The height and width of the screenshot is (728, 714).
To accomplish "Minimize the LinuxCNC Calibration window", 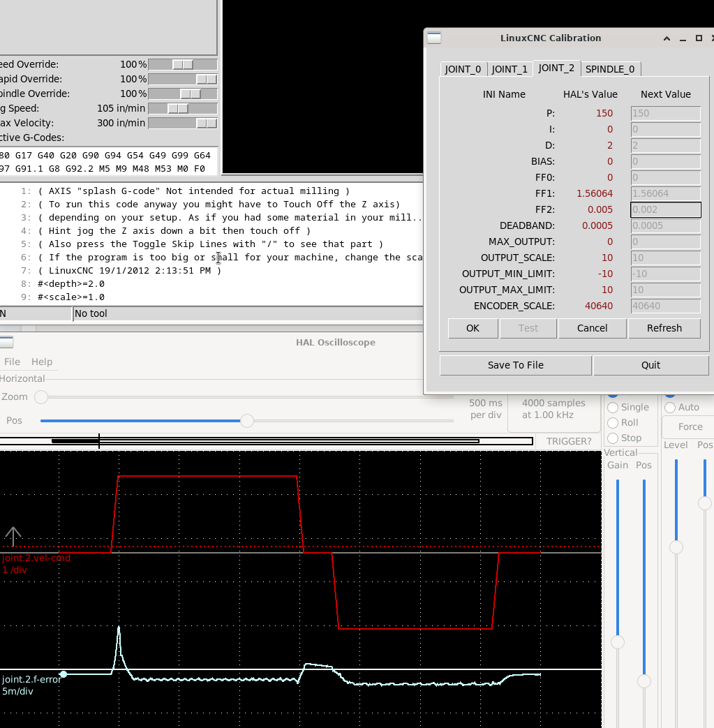I will (683, 38).
